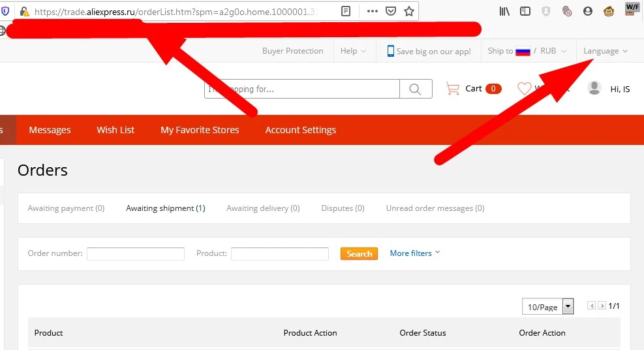Go to next page arrow
The image size is (644, 350).
[602, 305]
